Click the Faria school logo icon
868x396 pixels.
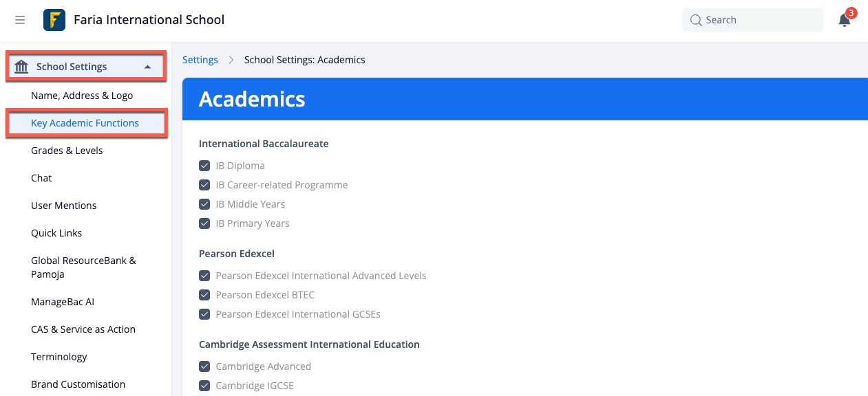(54, 20)
